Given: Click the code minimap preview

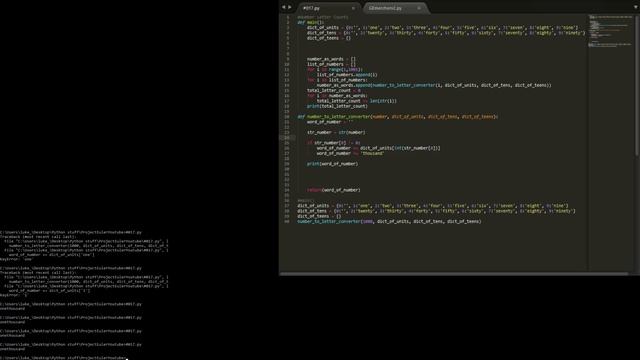Looking at the screenshot, I should [x=610, y=31].
